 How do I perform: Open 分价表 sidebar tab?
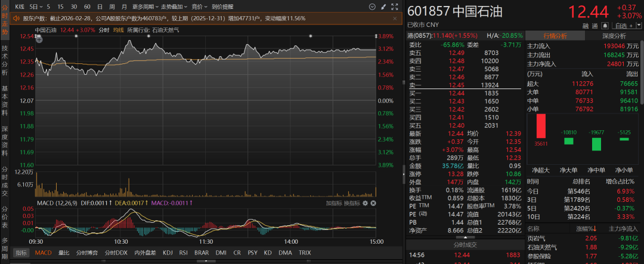pos(5,218)
